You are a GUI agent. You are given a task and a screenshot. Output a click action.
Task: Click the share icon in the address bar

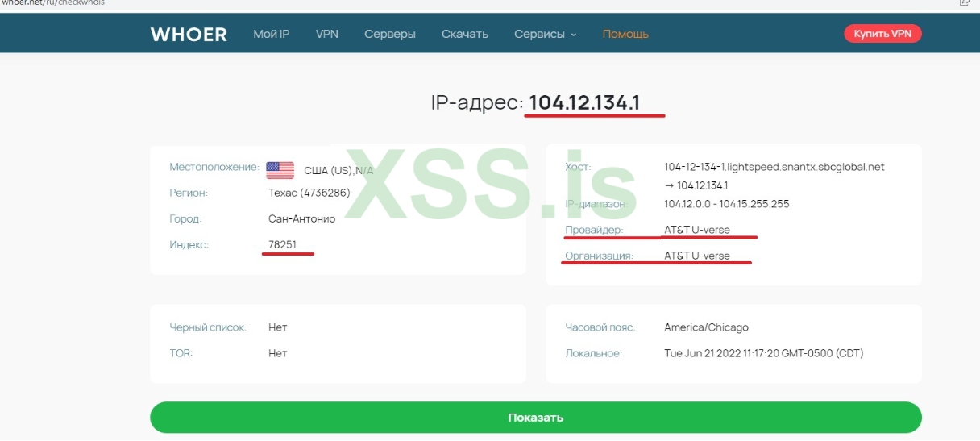point(965,2)
